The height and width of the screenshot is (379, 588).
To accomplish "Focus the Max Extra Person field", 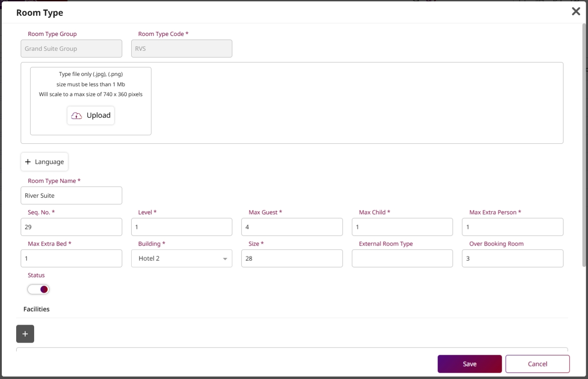I will pos(512,227).
